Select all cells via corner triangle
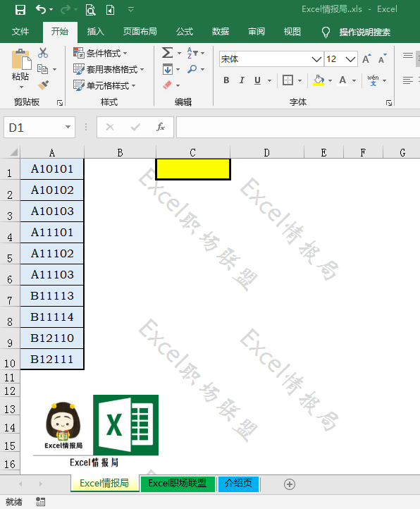Screen dimensions: 420x509 point(13,152)
